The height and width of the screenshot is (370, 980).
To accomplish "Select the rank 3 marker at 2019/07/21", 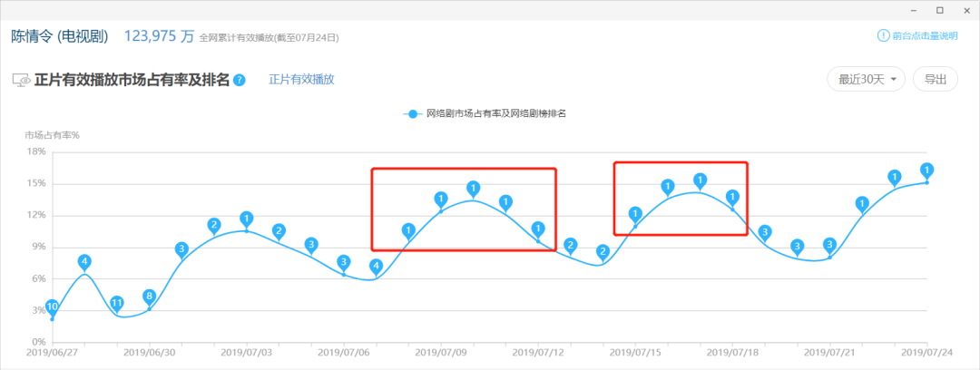I will (x=829, y=245).
